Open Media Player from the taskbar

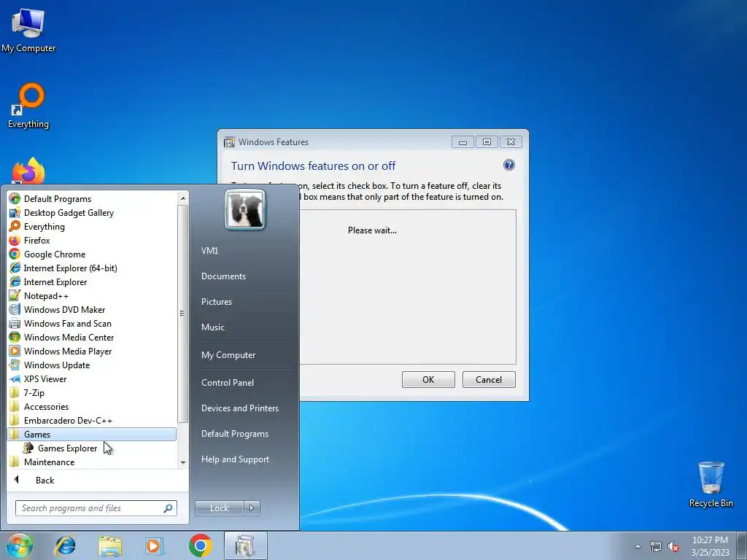point(154,545)
